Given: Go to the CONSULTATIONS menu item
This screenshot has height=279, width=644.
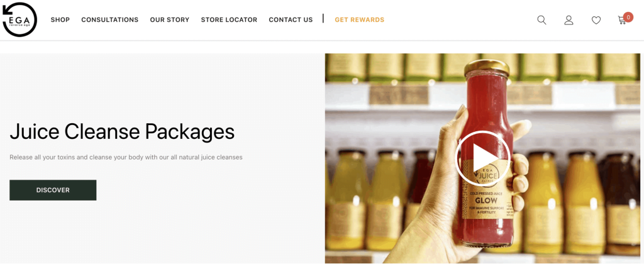Looking at the screenshot, I should 109,19.
